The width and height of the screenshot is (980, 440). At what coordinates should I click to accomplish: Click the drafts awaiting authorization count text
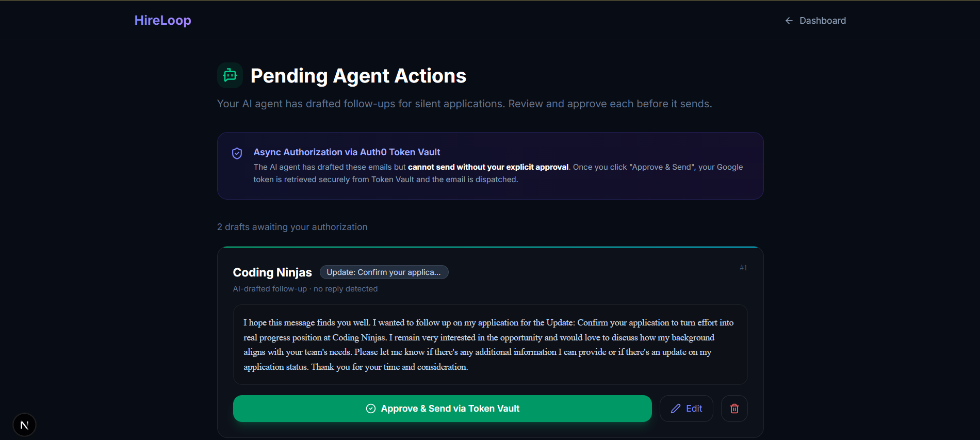pyautogui.click(x=292, y=227)
